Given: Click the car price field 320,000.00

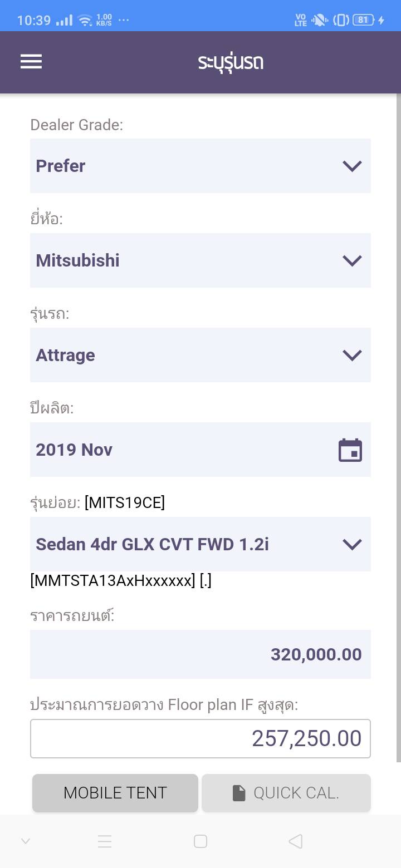Looking at the screenshot, I should coord(200,654).
